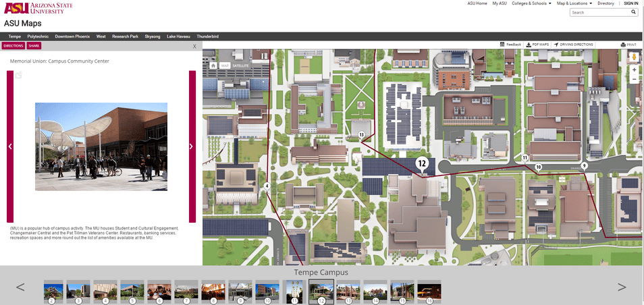Click the DRIVING DIRECTIONS label

576,45
